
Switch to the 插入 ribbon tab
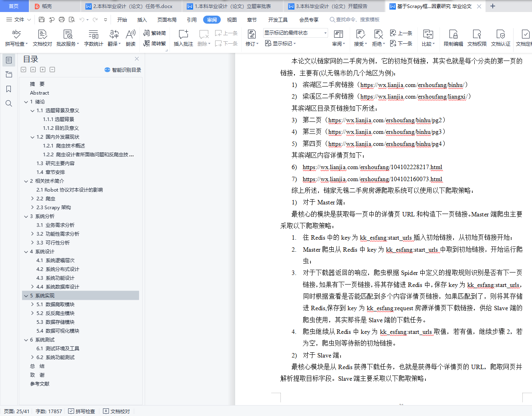(142, 20)
